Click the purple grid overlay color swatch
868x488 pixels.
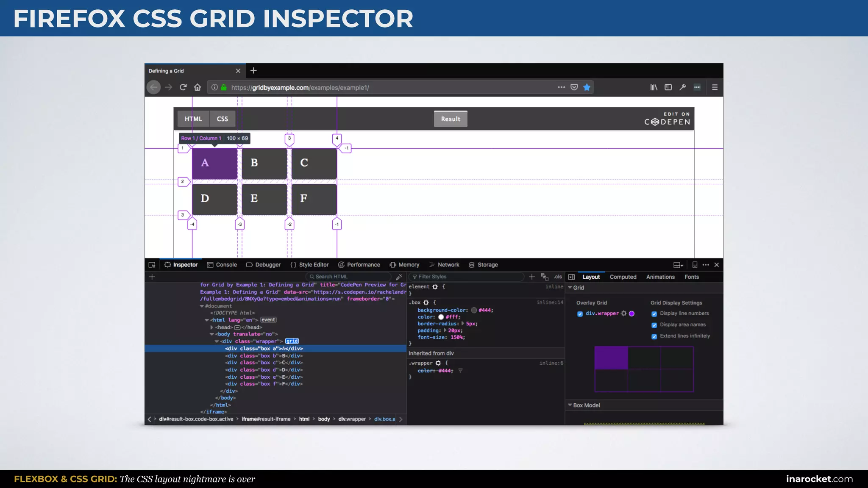tap(632, 314)
